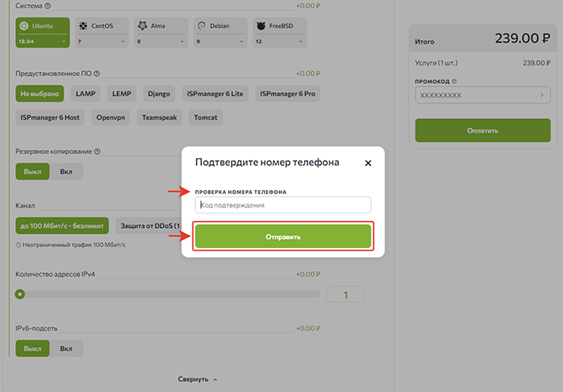563x392 pixels.
Task: Collapse the section with Свернуть
Action: [x=197, y=379]
